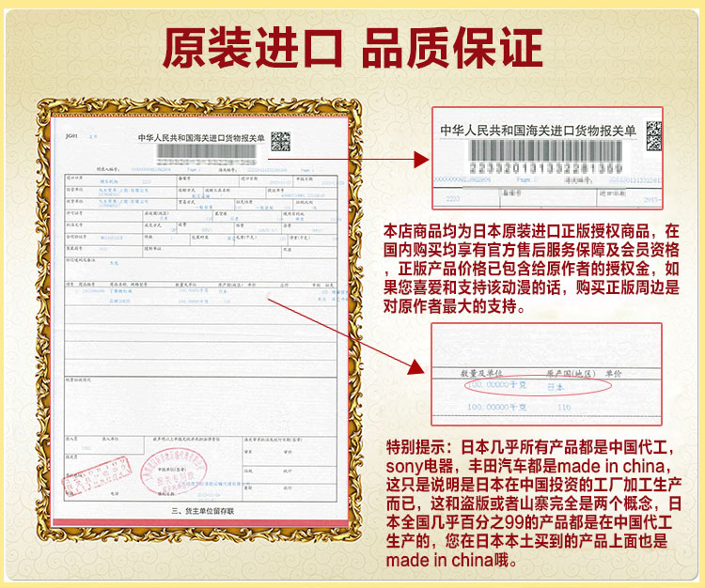705x588 pixels.
Task: Select the line starting 而已，这和盗版或者山寨
Action: point(534,503)
